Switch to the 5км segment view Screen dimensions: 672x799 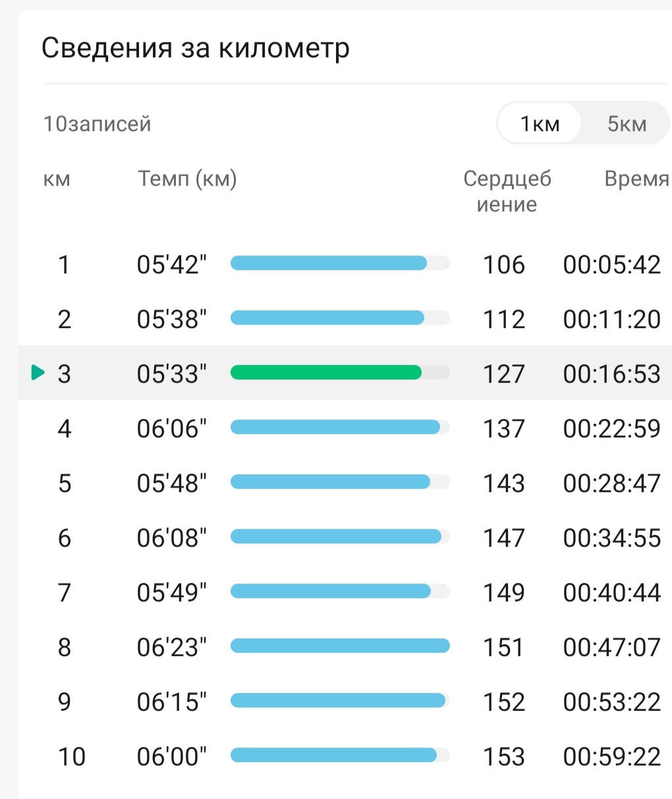[627, 123]
